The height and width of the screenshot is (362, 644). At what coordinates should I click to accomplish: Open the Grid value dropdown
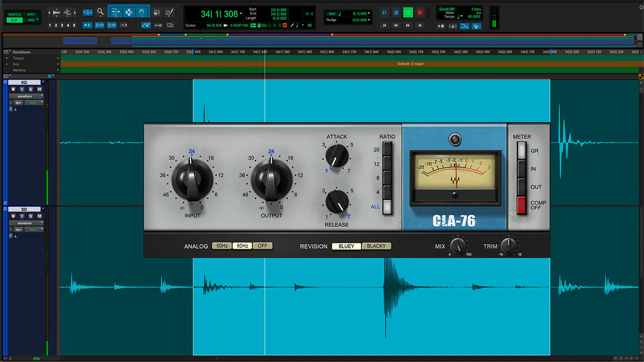369,14
